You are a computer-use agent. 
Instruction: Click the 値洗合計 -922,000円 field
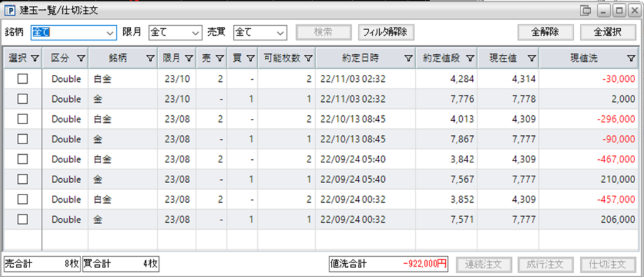tap(389, 264)
